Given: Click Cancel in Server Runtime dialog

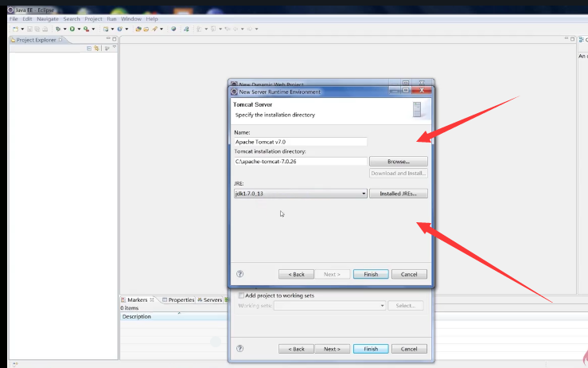Looking at the screenshot, I should click(x=409, y=274).
